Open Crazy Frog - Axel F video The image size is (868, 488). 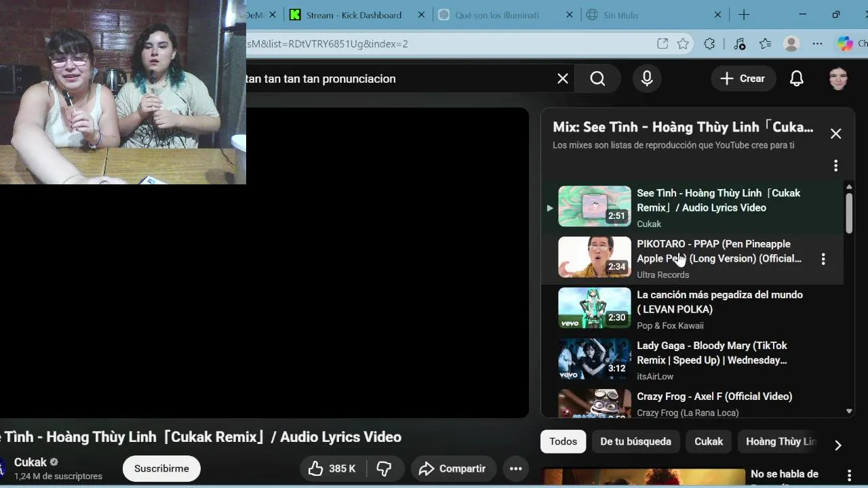coord(714,396)
